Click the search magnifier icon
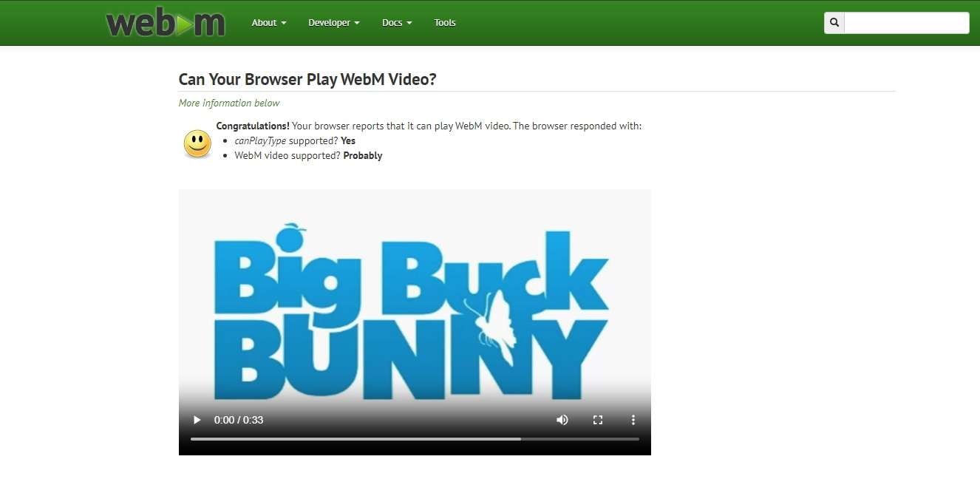Screen dimensions: 980x479 (834, 23)
